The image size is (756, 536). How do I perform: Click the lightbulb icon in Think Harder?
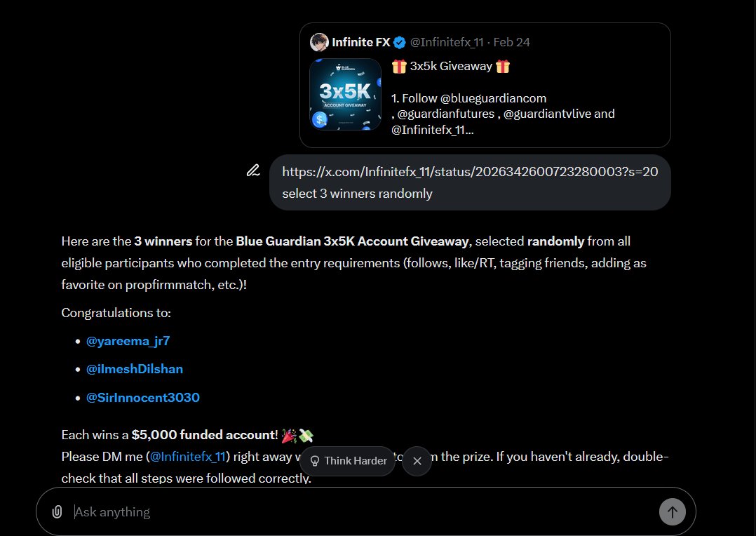tap(314, 461)
